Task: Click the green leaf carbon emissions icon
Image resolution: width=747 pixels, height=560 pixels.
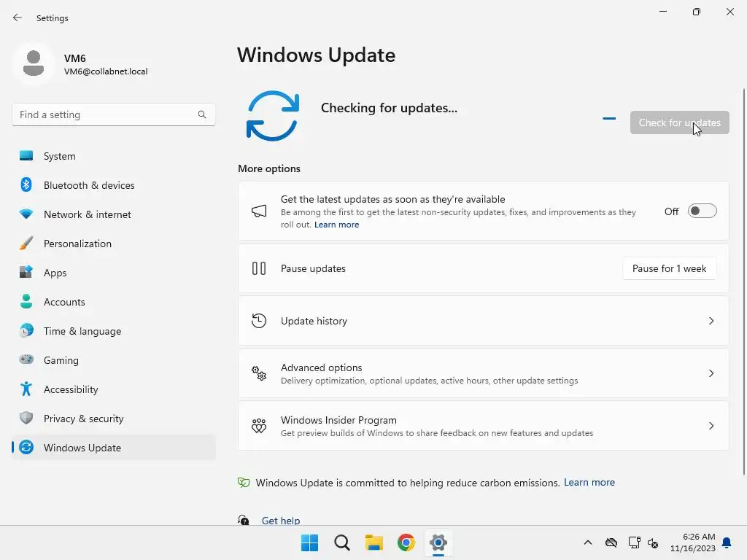Action: click(244, 483)
